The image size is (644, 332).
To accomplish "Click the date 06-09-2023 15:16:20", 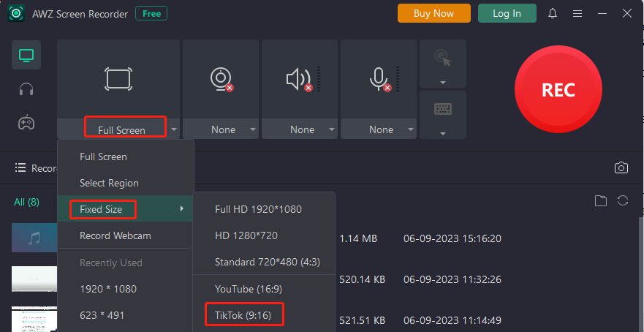I will pyautogui.click(x=452, y=238).
